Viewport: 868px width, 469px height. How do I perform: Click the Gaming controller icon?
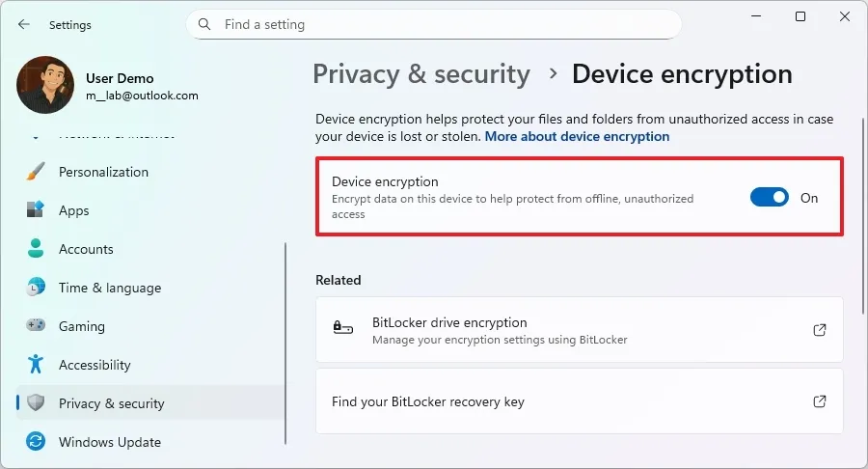click(x=36, y=326)
